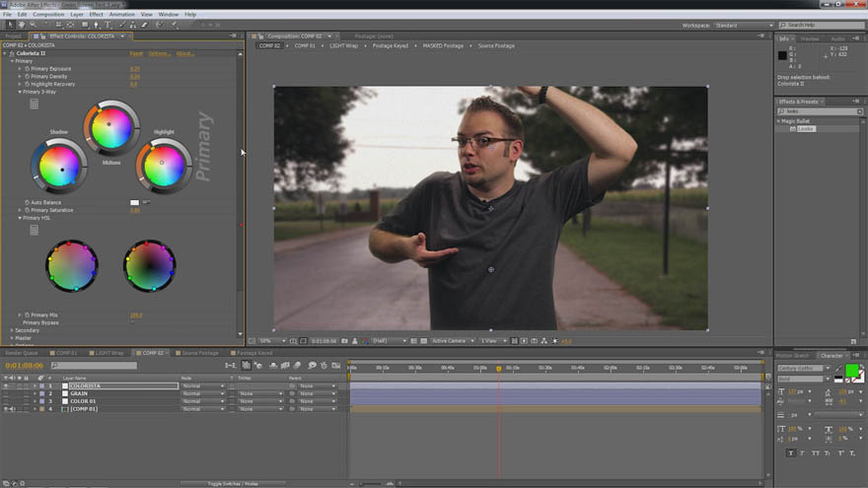
Task: Click the Primary 3-Way calculator icon
Action: point(35,104)
